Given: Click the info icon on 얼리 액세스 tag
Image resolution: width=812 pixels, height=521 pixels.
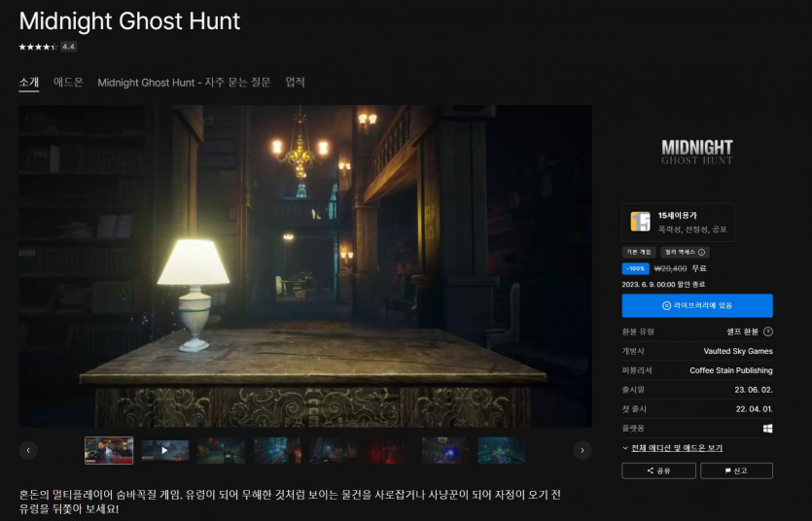Looking at the screenshot, I should click(x=702, y=253).
